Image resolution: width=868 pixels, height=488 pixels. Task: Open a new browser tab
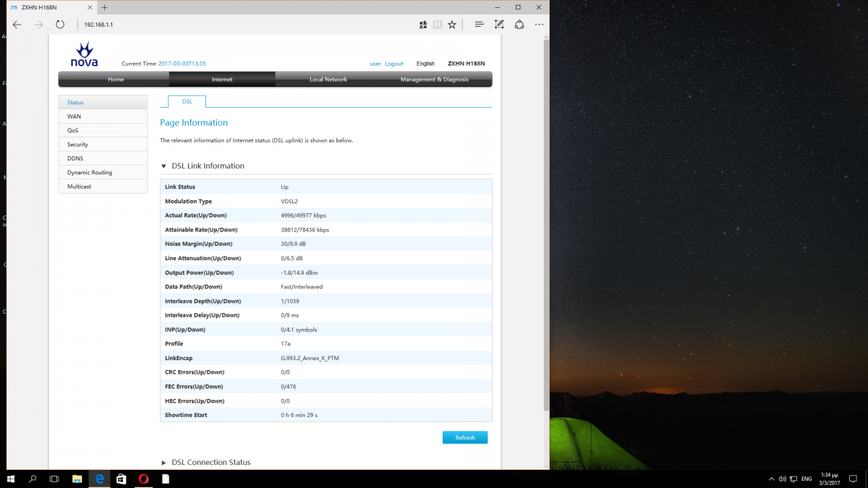pyautogui.click(x=105, y=7)
